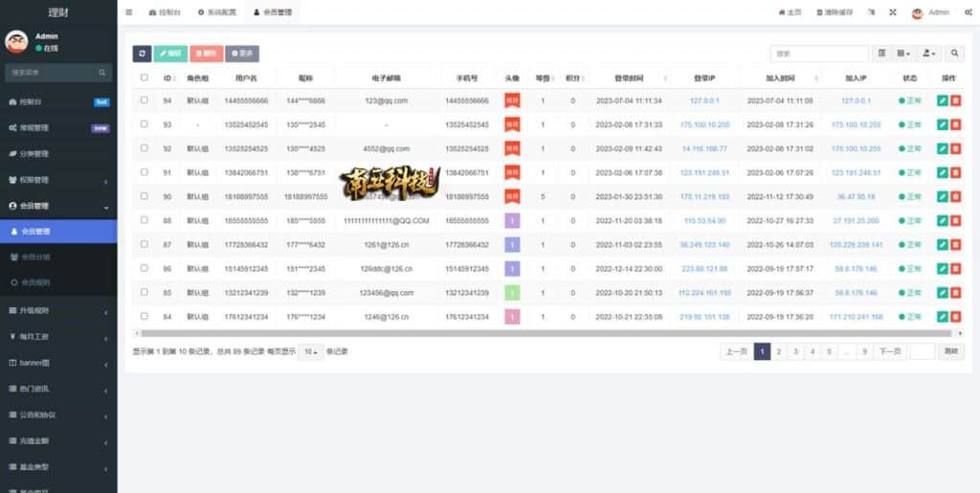Click the magnifier icon right of the table toolbar
This screenshot has width=980, height=493.
(954, 54)
